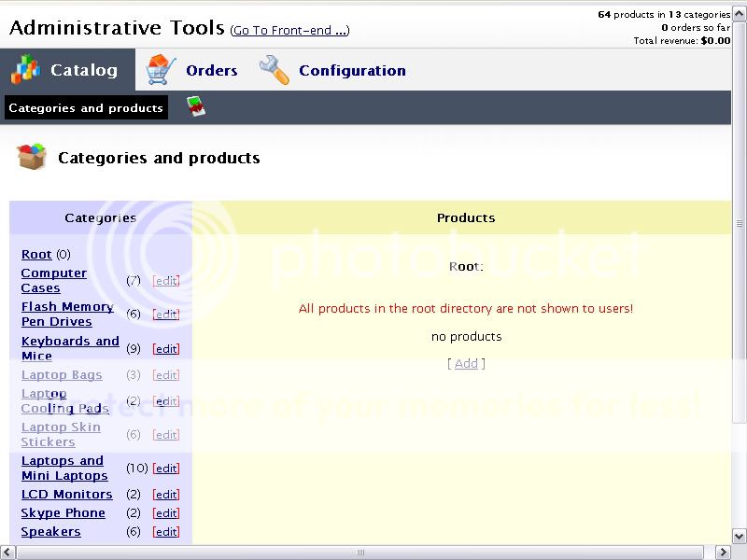Image resolution: width=747 pixels, height=560 pixels.
Task: Edit the Computer Cases category
Action: coord(166,281)
